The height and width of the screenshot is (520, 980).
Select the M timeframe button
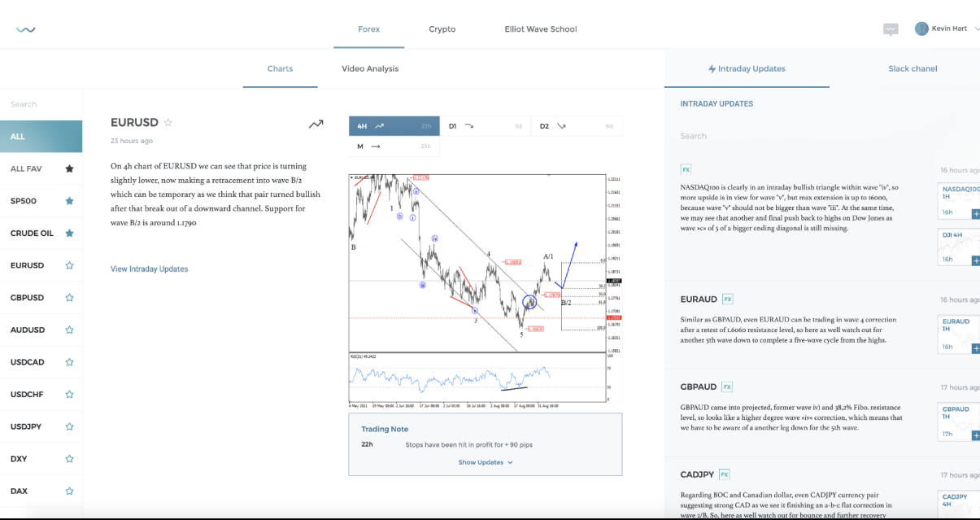click(394, 146)
